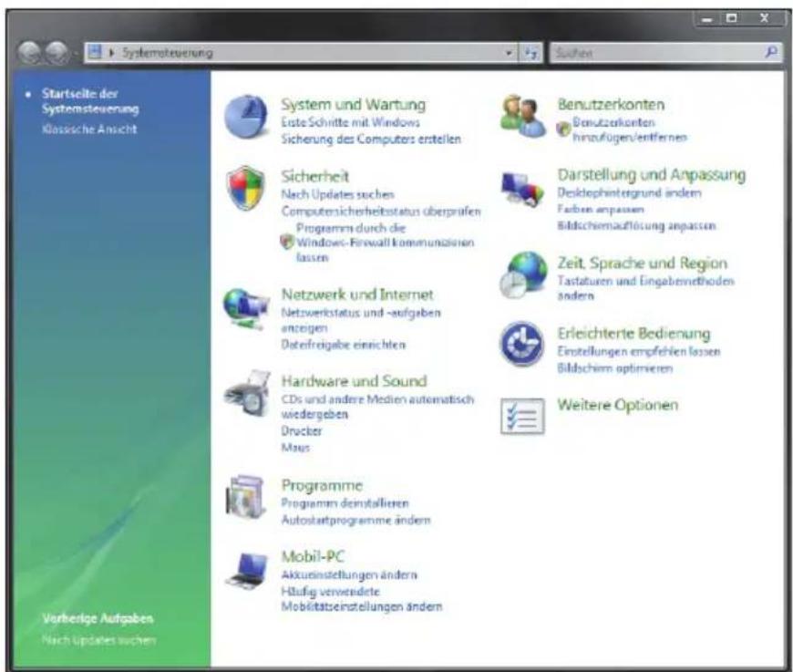Open the Hardware und Sound printer icon
This screenshot has width=793, height=672.
(x=247, y=393)
